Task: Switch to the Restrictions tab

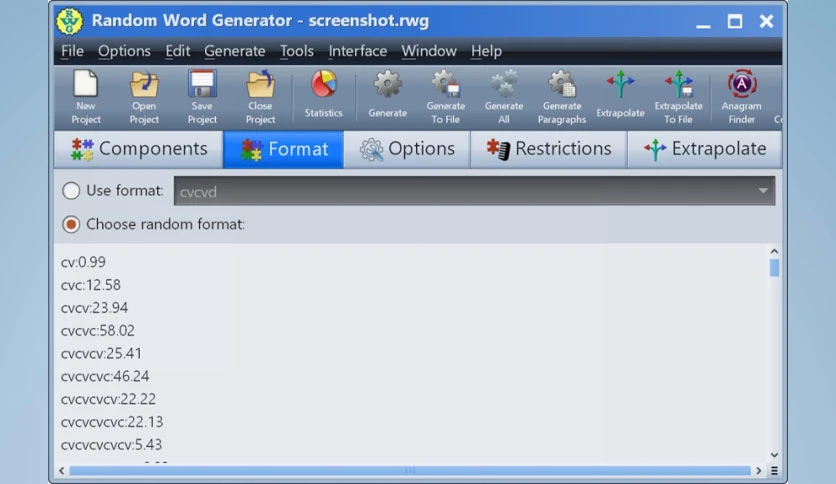Action: point(549,149)
